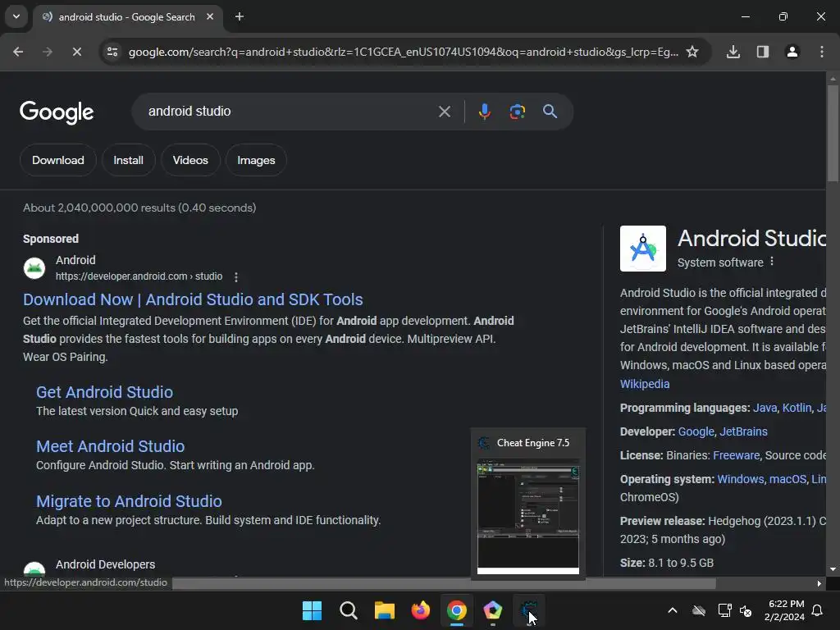The image size is (840, 630).
Task: Go back to the previous page
Action: (x=18, y=52)
